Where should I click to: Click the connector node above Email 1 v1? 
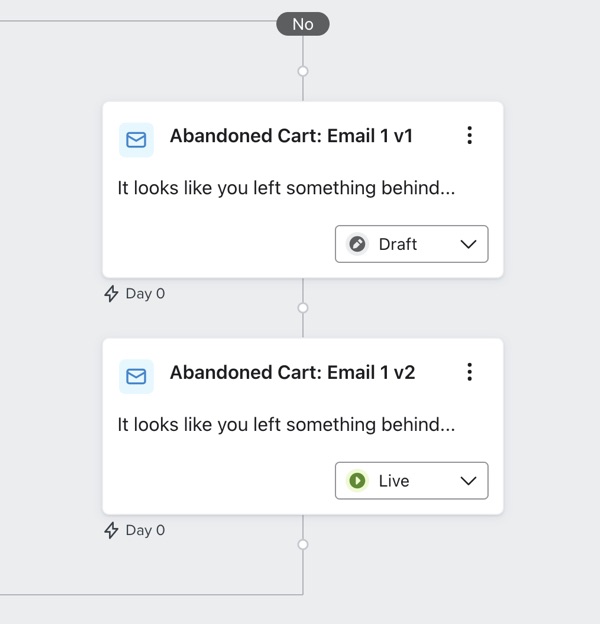tap(303, 71)
